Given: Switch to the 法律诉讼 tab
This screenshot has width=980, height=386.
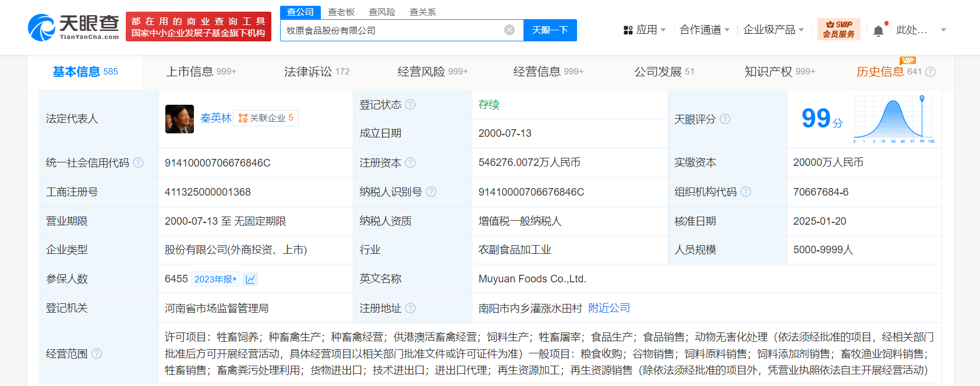Looking at the screenshot, I should click(x=316, y=72).
